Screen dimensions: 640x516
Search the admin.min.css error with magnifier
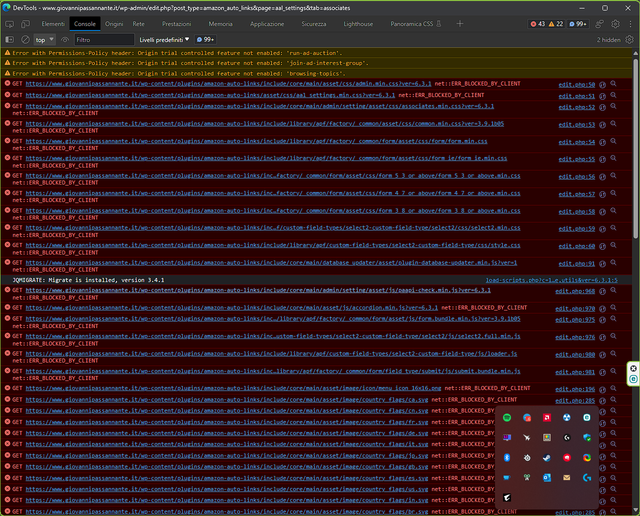pos(613,84)
